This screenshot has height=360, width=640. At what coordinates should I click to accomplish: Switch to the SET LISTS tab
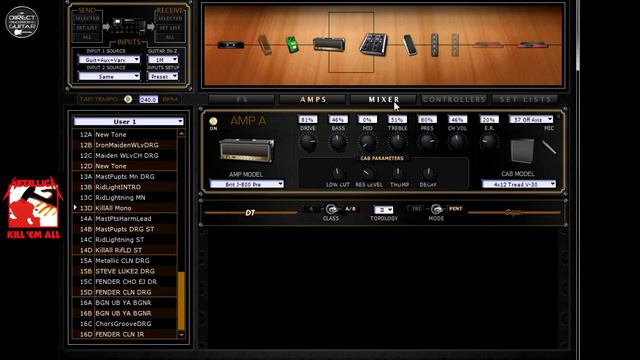tap(525, 99)
